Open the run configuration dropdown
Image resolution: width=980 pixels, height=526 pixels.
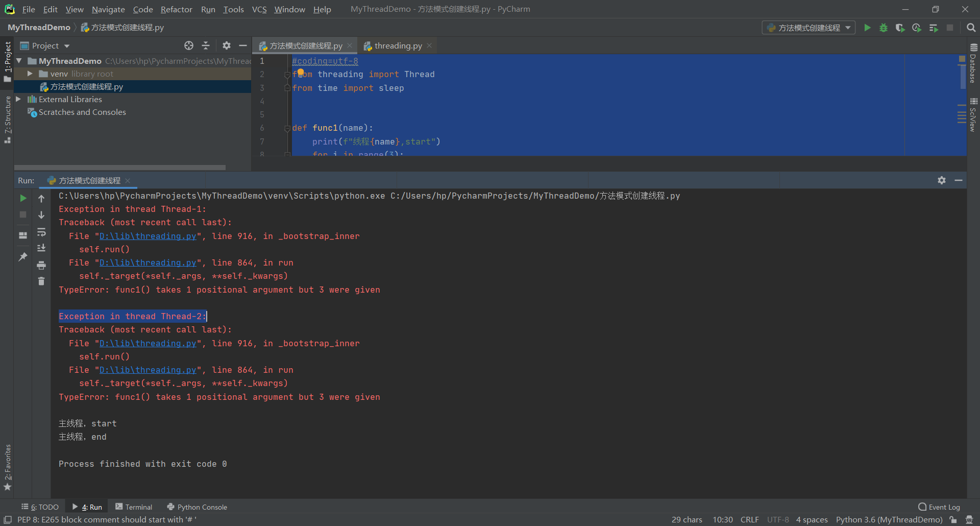tap(809, 28)
